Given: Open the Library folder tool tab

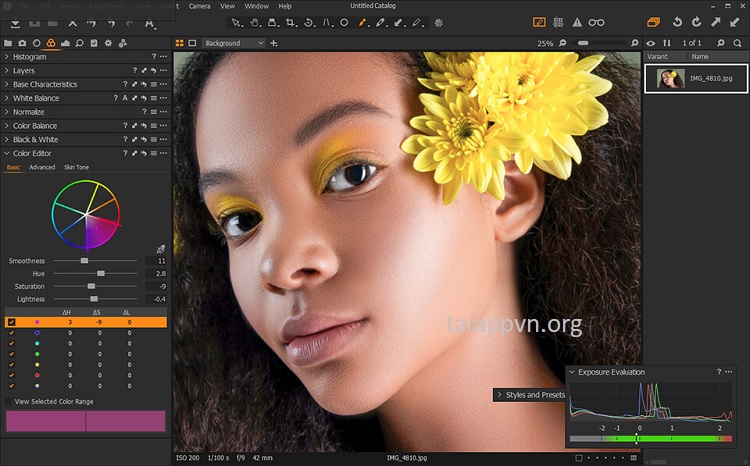Looking at the screenshot, I should (8, 43).
